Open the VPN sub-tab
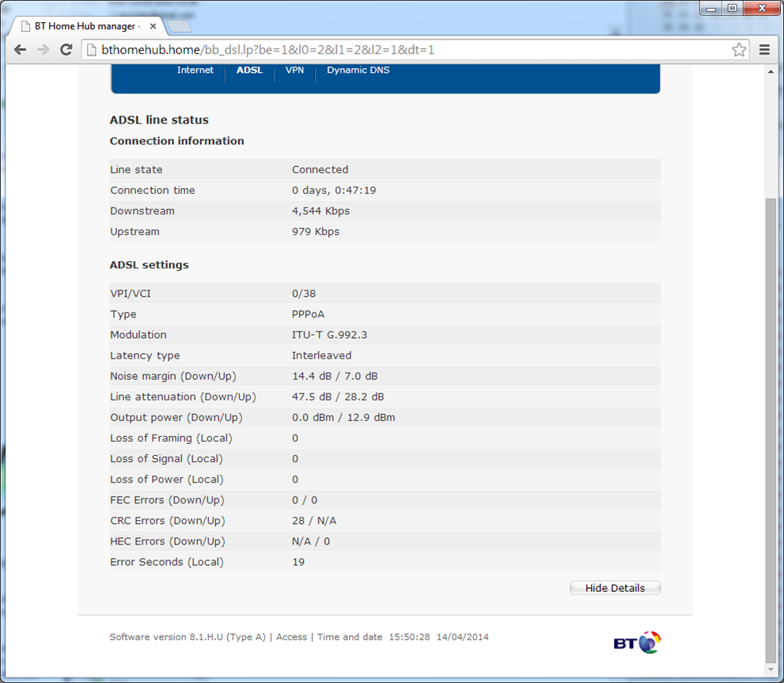 pos(294,70)
